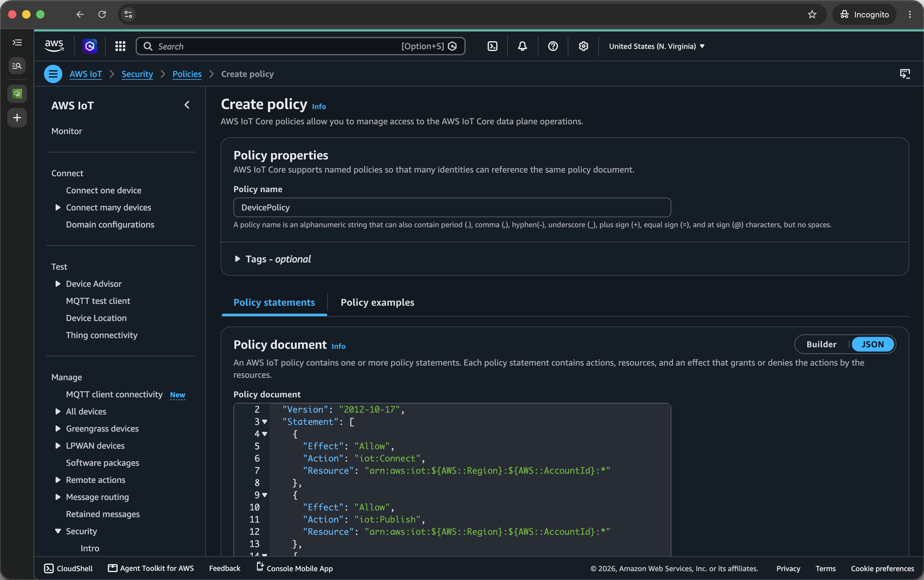This screenshot has height=580, width=924.
Task: Toggle the blue navigation hamburger button
Action: (x=53, y=74)
